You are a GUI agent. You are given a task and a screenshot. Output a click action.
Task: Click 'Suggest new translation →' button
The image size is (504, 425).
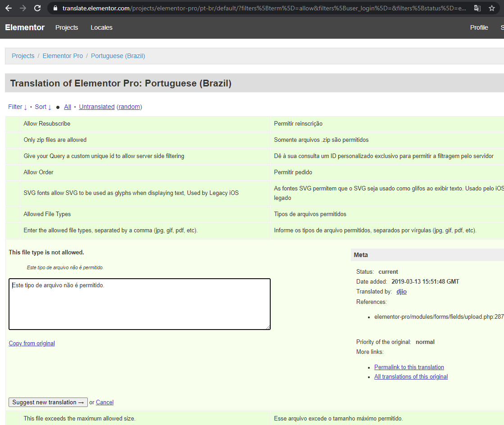pyautogui.click(x=48, y=402)
